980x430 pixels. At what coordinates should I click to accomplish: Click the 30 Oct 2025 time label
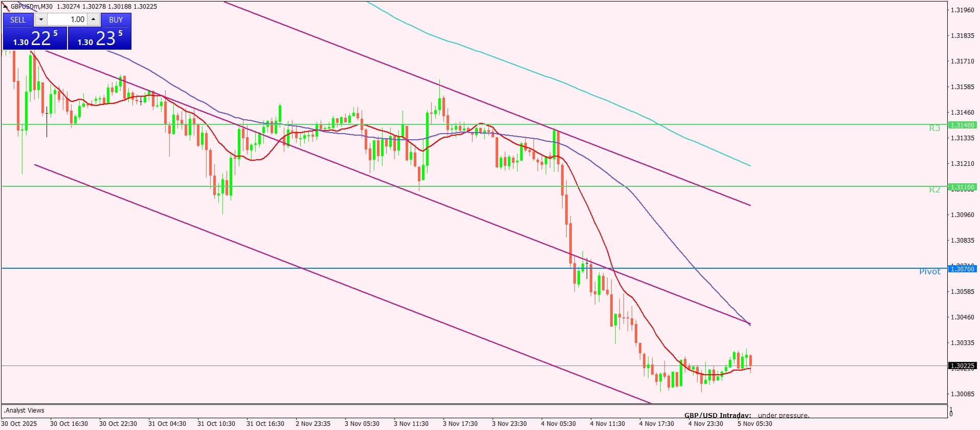click(x=19, y=423)
